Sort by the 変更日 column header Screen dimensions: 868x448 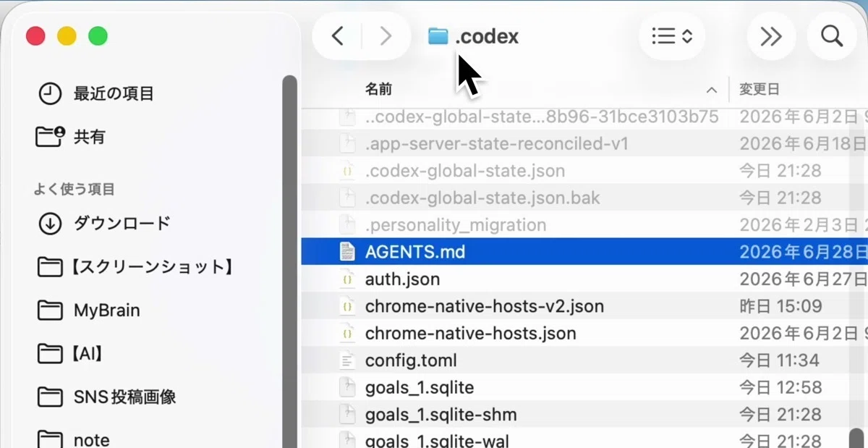point(759,90)
